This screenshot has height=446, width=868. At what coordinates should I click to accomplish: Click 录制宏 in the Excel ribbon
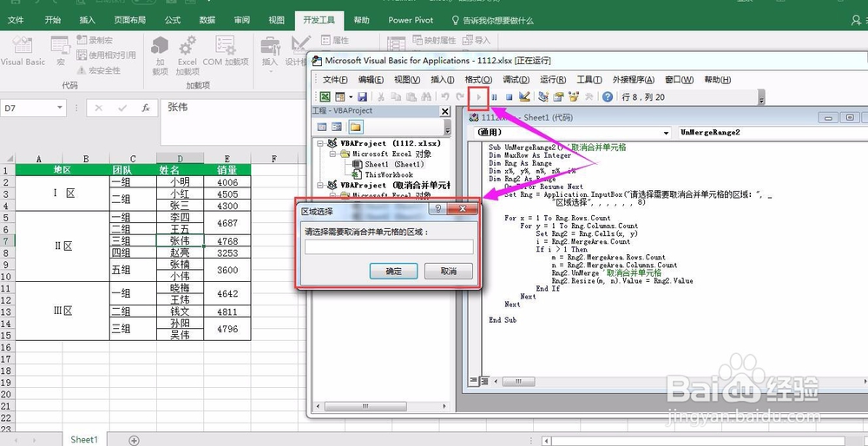pos(95,40)
